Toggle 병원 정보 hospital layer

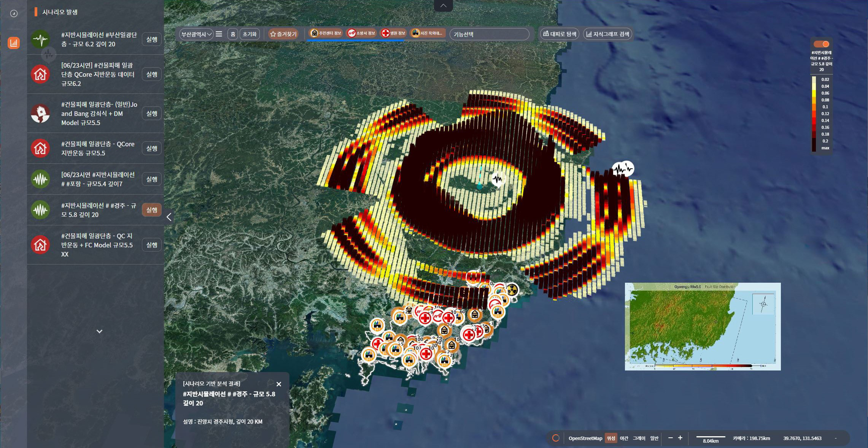tap(394, 33)
